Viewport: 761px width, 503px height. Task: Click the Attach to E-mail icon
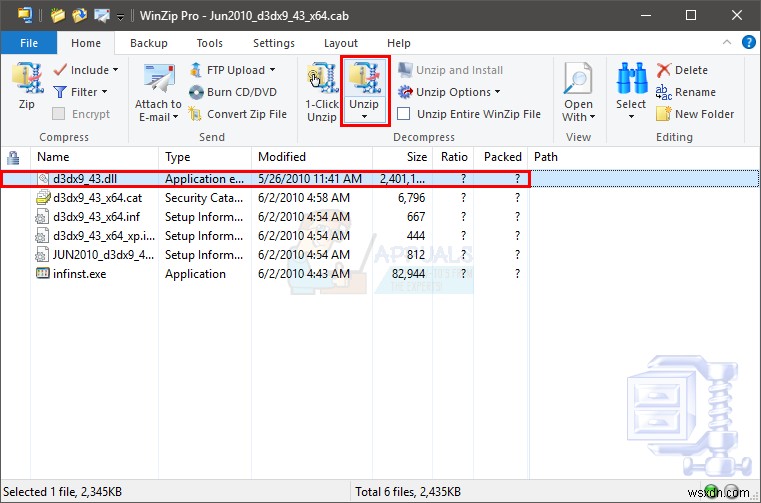[x=159, y=79]
